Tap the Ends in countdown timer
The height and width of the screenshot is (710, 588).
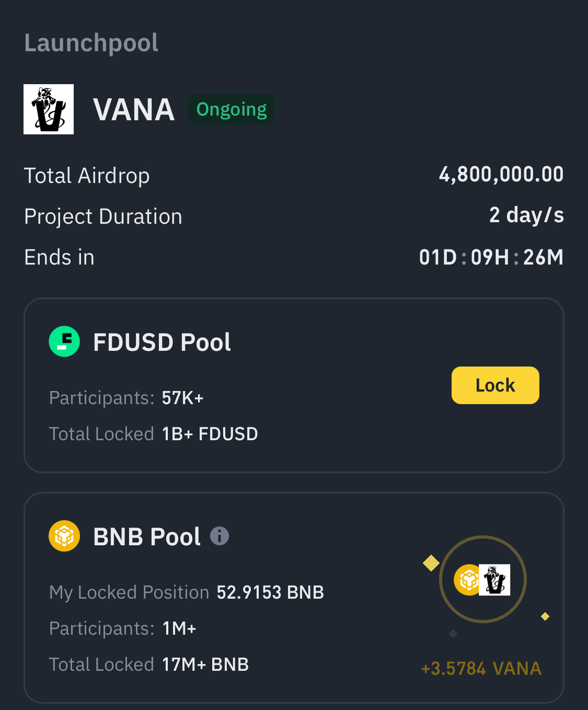point(491,257)
